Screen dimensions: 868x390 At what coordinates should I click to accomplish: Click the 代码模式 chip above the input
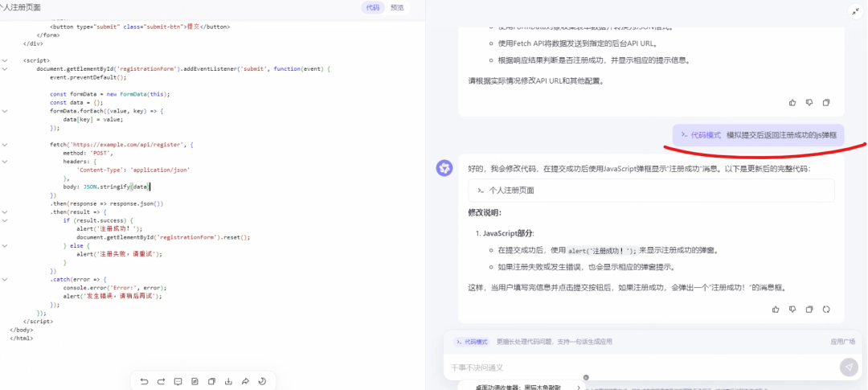tap(472, 342)
